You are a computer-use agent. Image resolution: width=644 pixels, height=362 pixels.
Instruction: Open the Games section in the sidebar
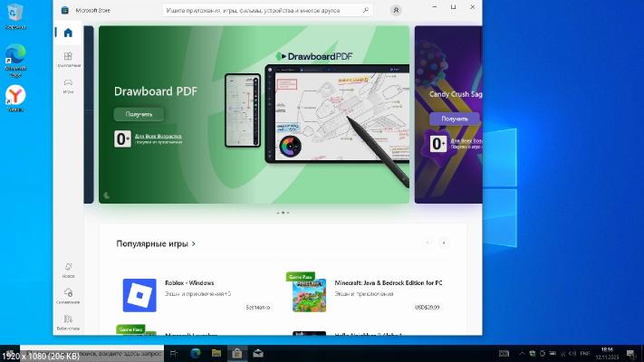coord(68,86)
